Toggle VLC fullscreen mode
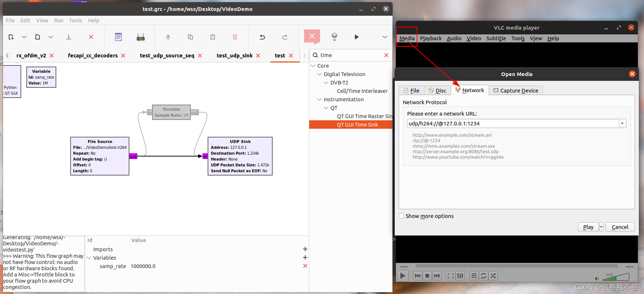 pos(451,276)
